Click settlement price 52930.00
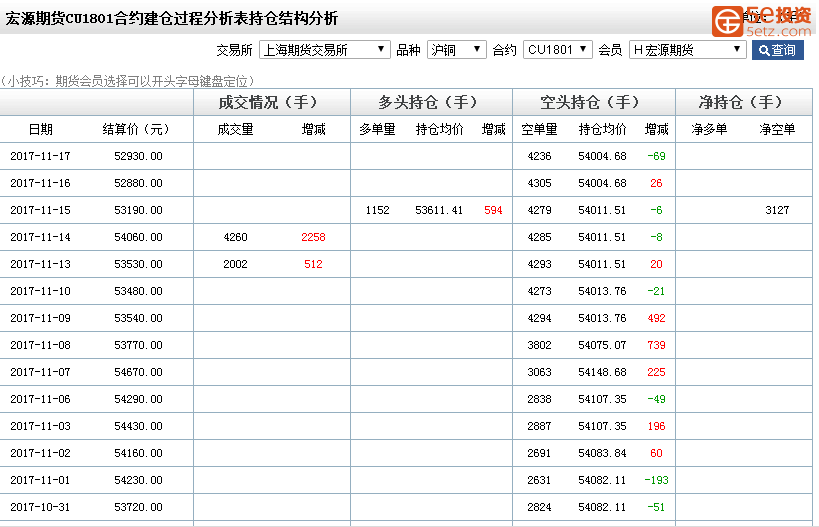 click(138, 156)
